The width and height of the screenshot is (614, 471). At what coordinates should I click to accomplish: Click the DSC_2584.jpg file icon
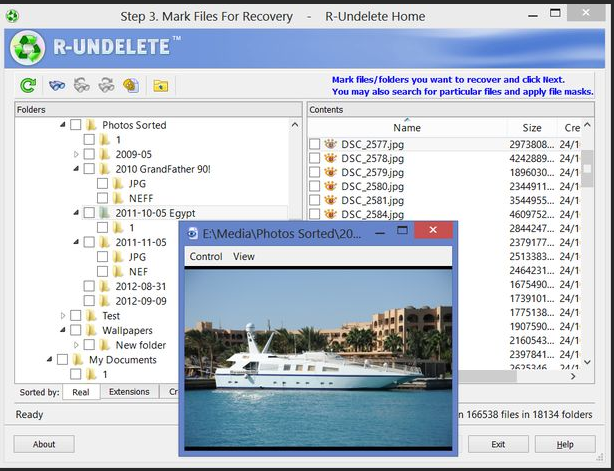coord(330,214)
